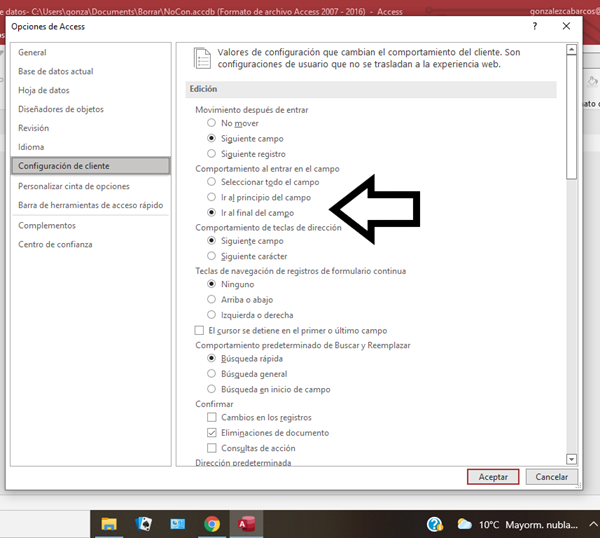Open Barra de herramientas de acceso rápido

[91, 205]
